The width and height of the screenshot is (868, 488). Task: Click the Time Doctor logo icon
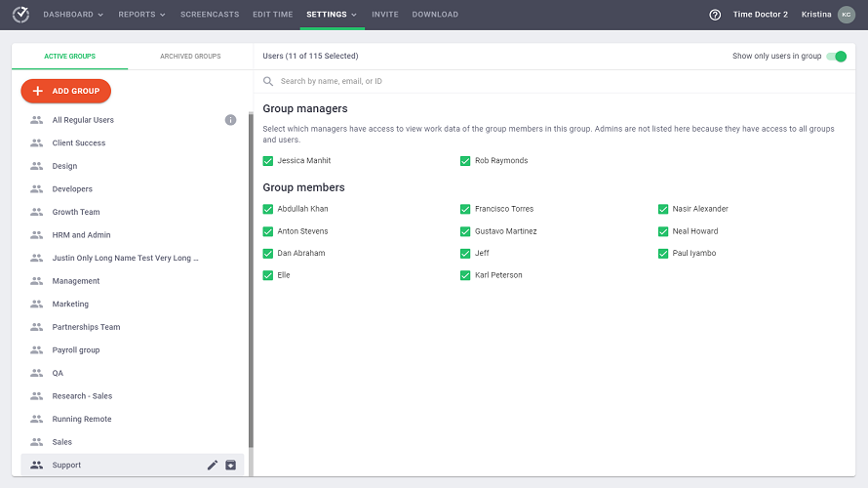click(x=20, y=15)
